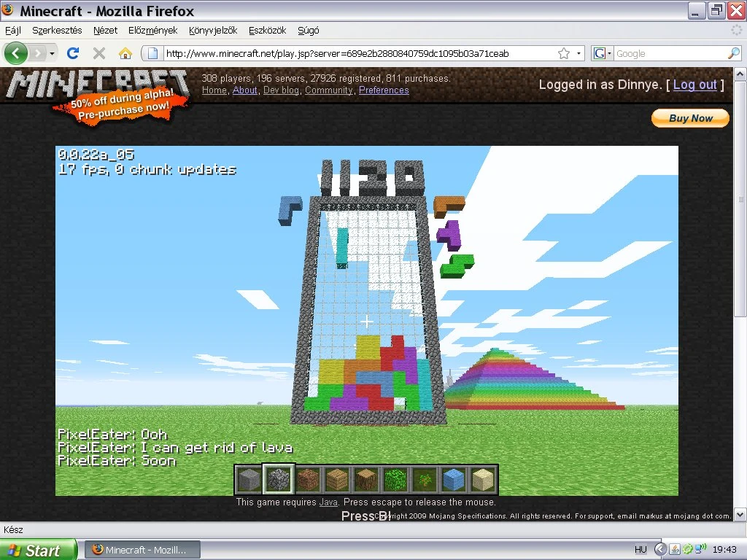Select the cobblestone block in the hotbar
747x560 pixels.
pos(279,479)
